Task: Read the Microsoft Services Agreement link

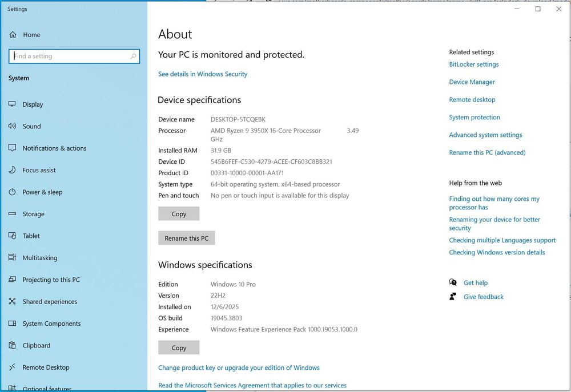Action: (x=252, y=385)
